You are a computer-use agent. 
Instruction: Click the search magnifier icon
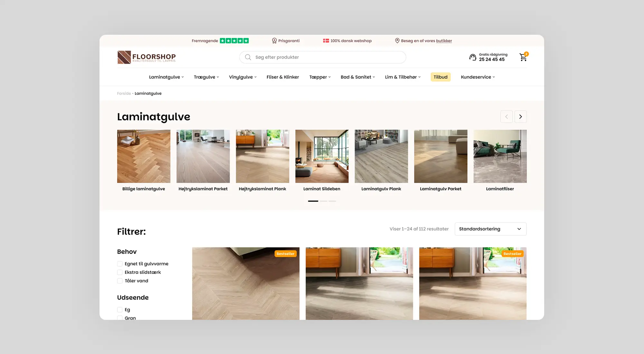tap(248, 57)
